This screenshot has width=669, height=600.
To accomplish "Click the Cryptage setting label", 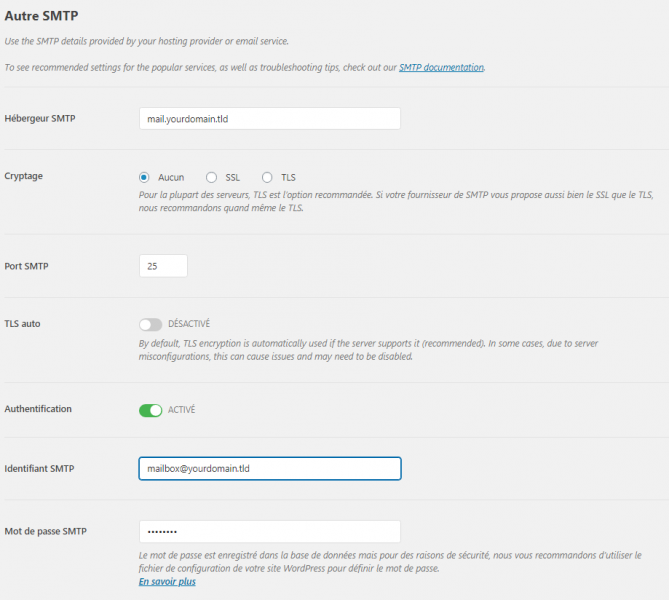I will (x=23, y=176).
